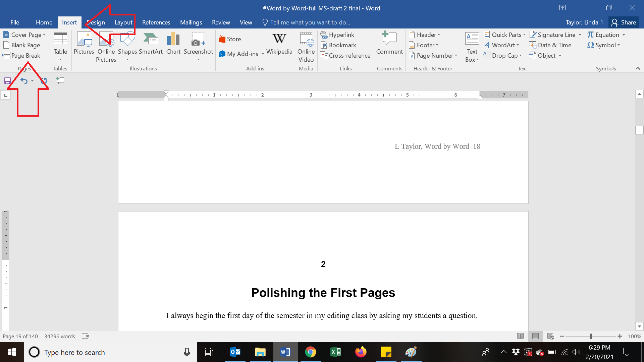Switch to Read Mode view
The image size is (644, 362).
[x=520, y=336]
